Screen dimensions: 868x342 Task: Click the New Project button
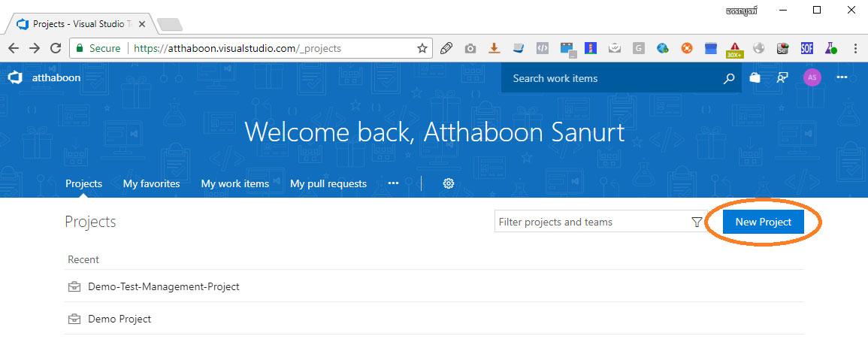point(764,222)
